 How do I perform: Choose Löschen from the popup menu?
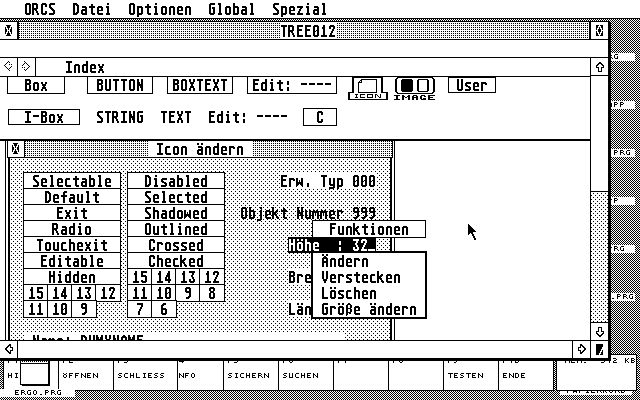tap(349, 293)
